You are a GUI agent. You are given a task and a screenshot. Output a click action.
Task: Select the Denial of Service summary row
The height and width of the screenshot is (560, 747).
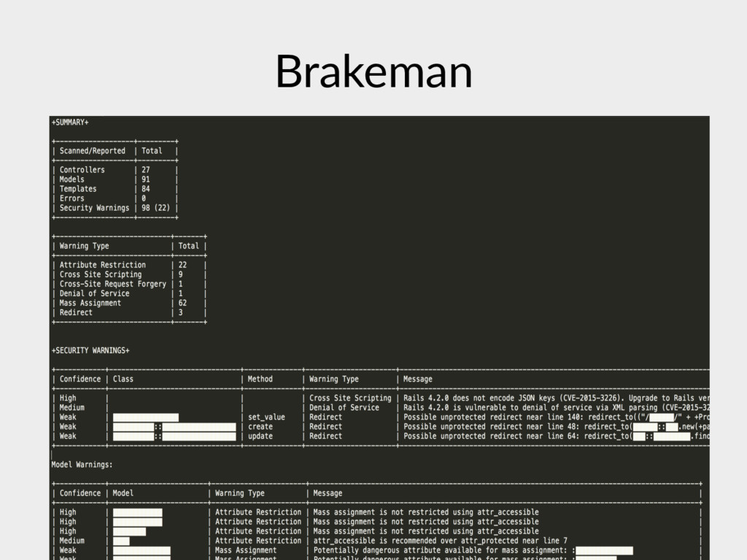tap(129, 293)
